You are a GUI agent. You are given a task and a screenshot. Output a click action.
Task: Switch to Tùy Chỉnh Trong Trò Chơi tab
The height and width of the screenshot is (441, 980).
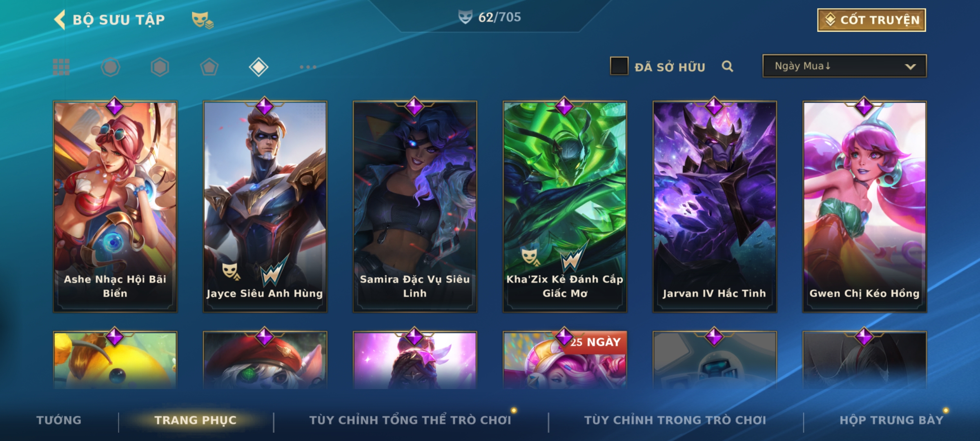tap(675, 420)
